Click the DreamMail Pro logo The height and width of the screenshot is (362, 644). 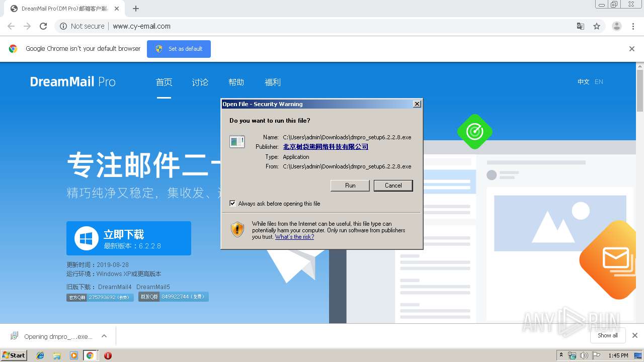coord(73,82)
